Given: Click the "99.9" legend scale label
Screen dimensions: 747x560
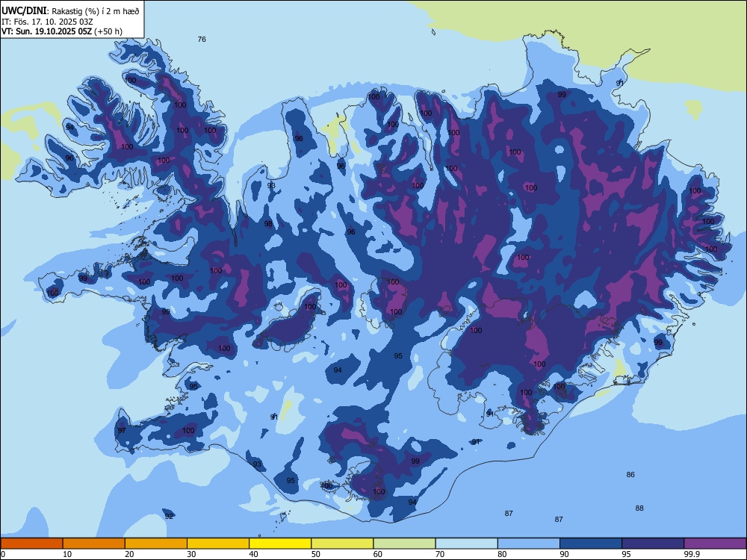Looking at the screenshot, I should 691,554.
